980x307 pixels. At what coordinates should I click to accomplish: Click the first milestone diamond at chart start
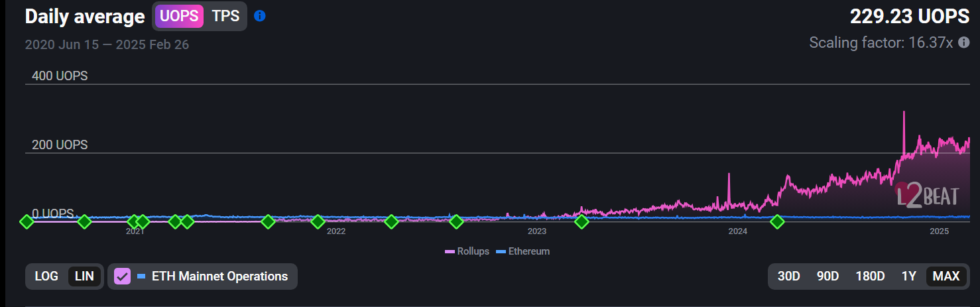coord(27,221)
